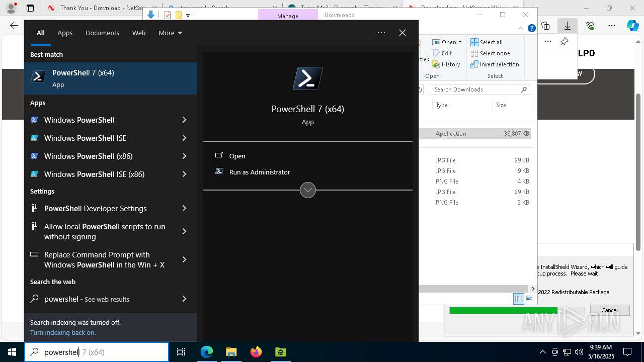Image resolution: width=644 pixels, height=362 pixels.
Task: Launch Firefox from taskbar
Action: [256, 352]
